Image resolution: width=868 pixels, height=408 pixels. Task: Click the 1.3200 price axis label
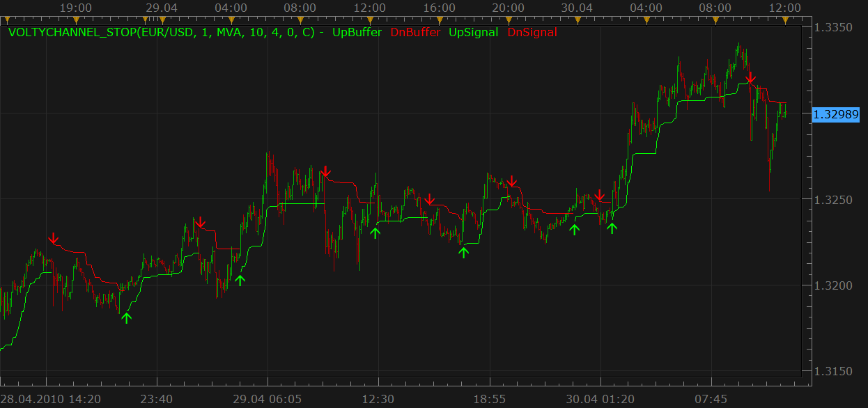(x=832, y=285)
